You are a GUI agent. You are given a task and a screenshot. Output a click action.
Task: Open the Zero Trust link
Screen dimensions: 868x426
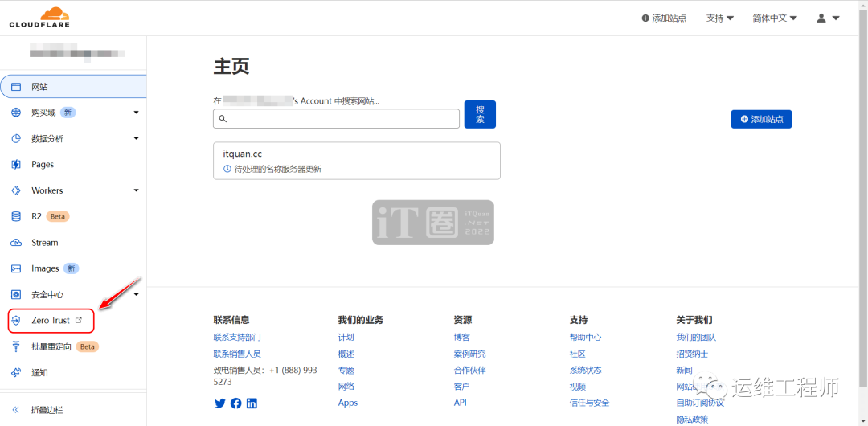click(51, 321)
